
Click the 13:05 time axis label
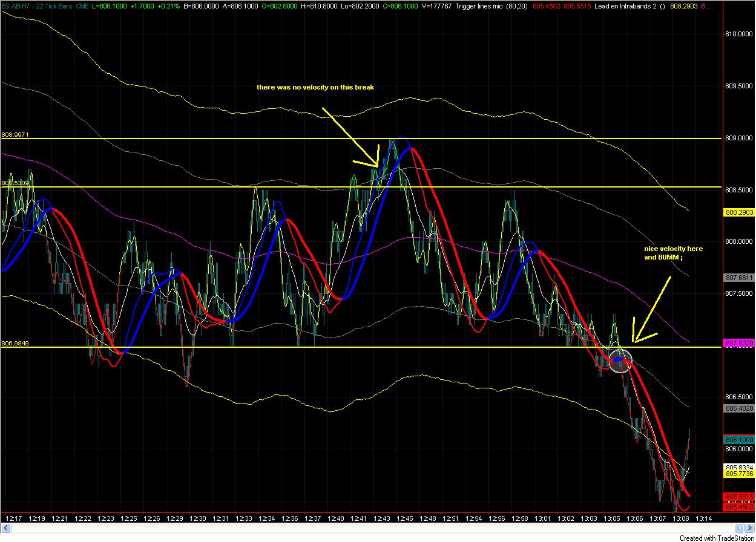pyautogui.click(x=612, y=518)
